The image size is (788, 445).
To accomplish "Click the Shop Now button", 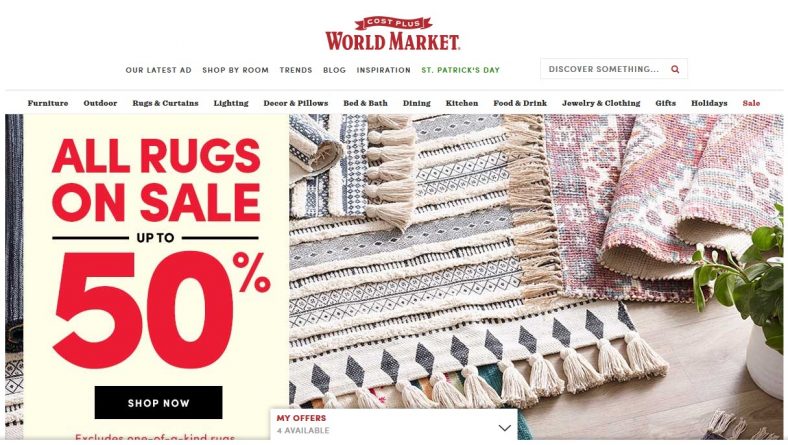I will point(158,403).
